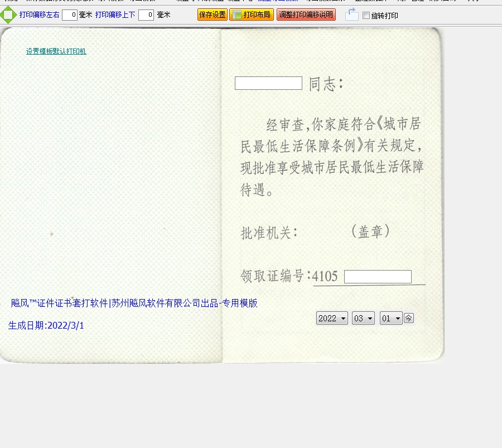This screenshot has width=502, height=448.
Task: Focus the 打印偏移上下 millimeter input box
Action: [x=146, y=15]
